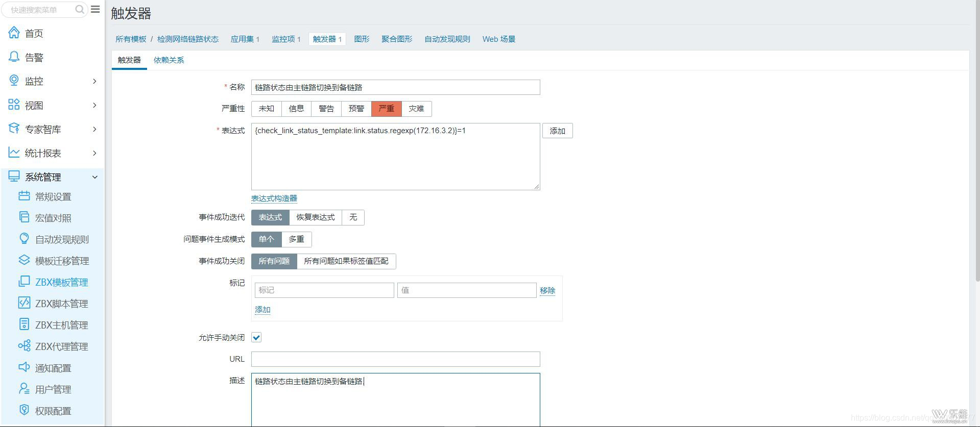The height and width of the screenshot is (427, 980).
Task: Click the layers icon beside 模板迁移管理
Action: pyautogui.click(x=24, y=260)
